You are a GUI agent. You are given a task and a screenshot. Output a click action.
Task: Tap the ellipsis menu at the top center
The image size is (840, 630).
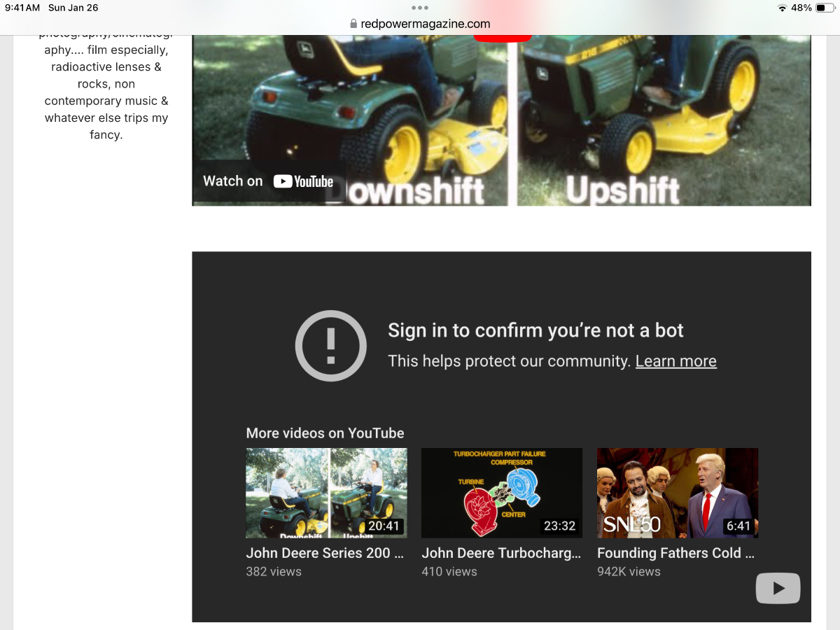click(x=420, y=7)
